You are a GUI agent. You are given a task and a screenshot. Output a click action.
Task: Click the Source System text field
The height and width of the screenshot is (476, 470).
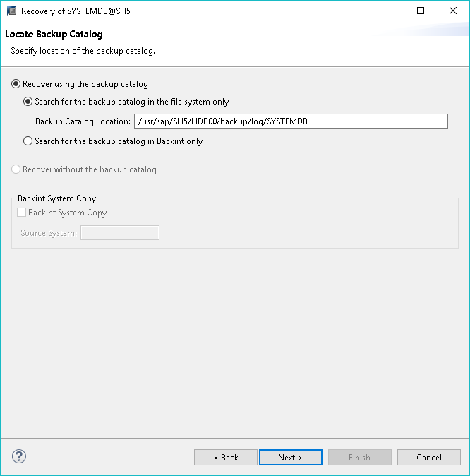(x=120, y=233)
